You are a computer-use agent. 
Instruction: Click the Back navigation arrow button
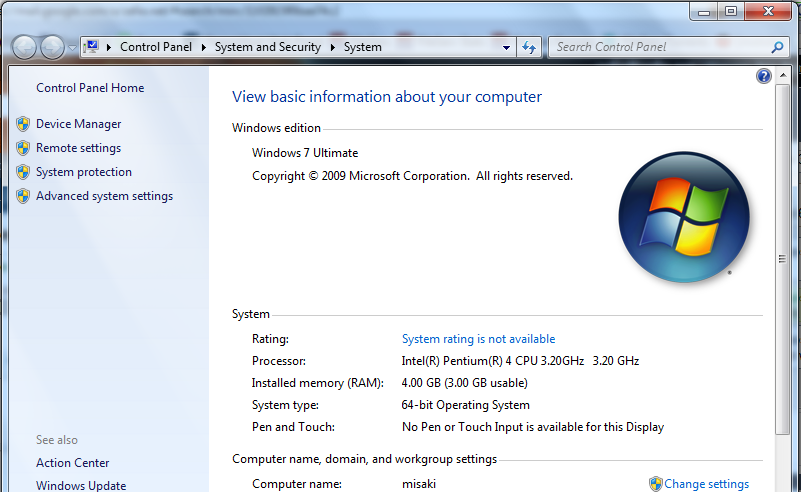pos(24,47)
